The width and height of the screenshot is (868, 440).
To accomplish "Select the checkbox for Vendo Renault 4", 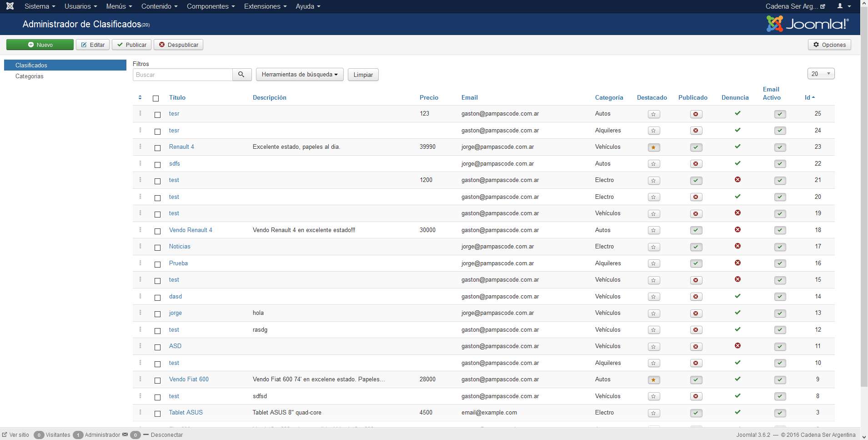I will 157,231.
